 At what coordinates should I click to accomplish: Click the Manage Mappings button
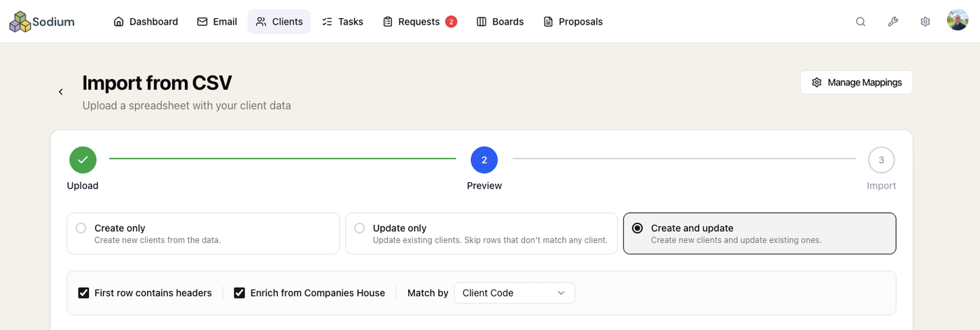[x=856, y=82]
